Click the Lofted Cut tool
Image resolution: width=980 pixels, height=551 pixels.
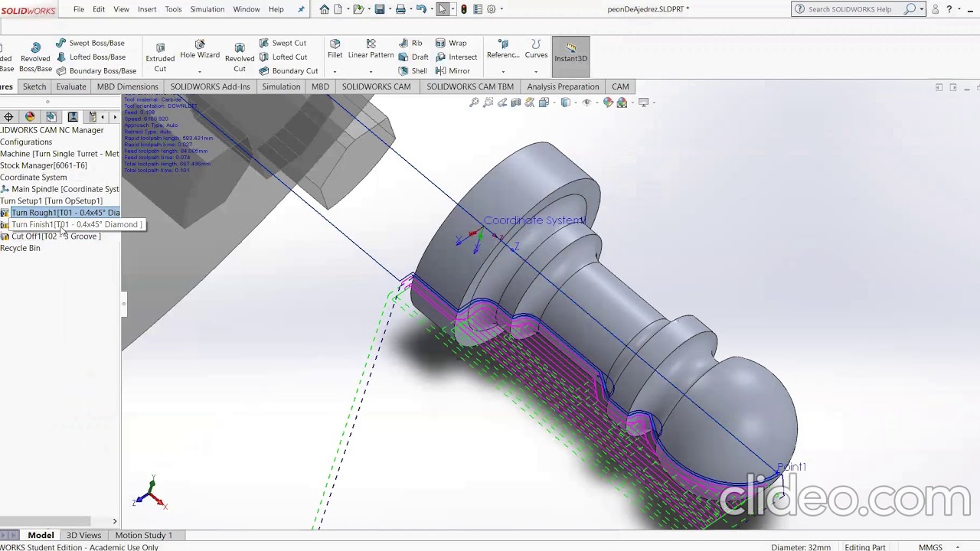click(x=283, y=57)
